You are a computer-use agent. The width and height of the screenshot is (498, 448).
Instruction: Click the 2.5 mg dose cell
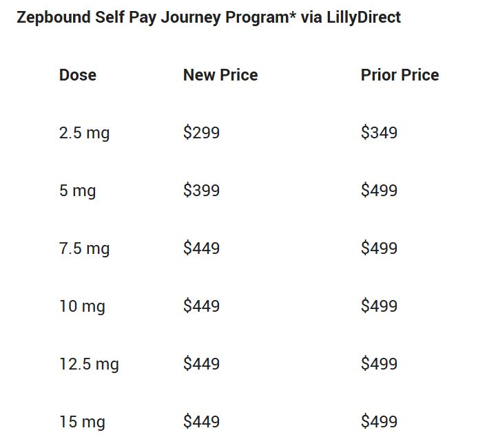84,133
